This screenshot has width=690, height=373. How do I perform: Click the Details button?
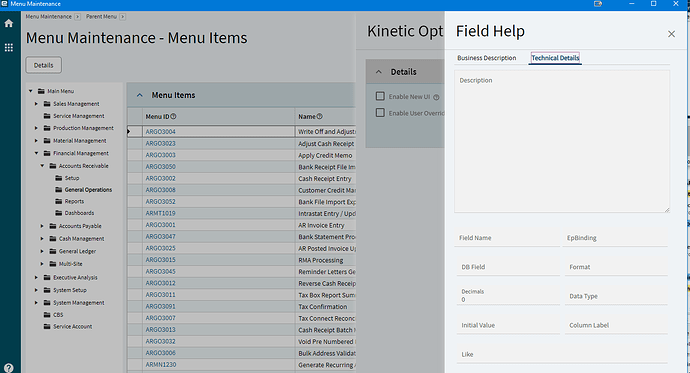[44, 65]
